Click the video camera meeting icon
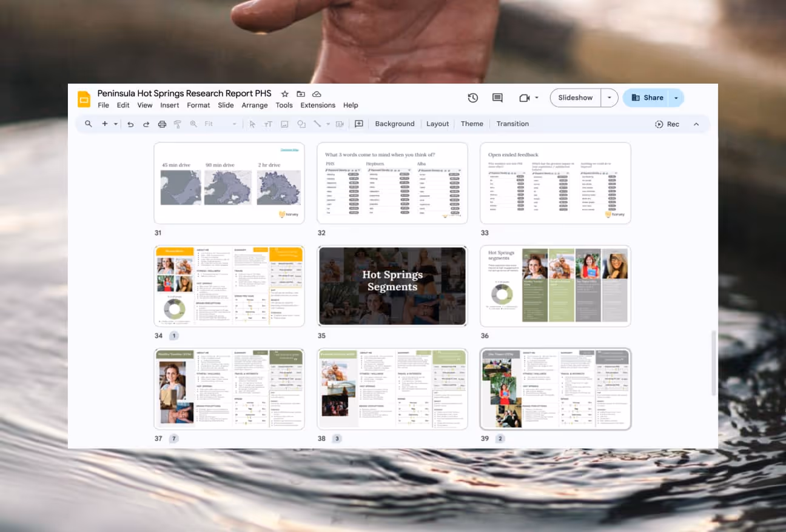The width and height of the screenshot is (786, 532). point(524,98)
